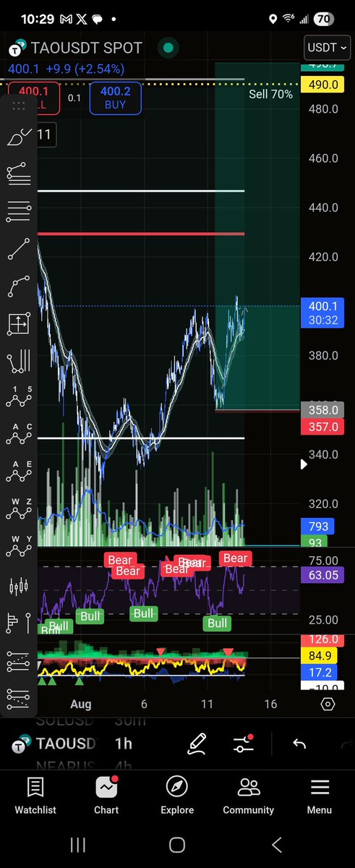Grab the drawing toolbar drag handle dots
355x868 pixels.
pos(19,106)
